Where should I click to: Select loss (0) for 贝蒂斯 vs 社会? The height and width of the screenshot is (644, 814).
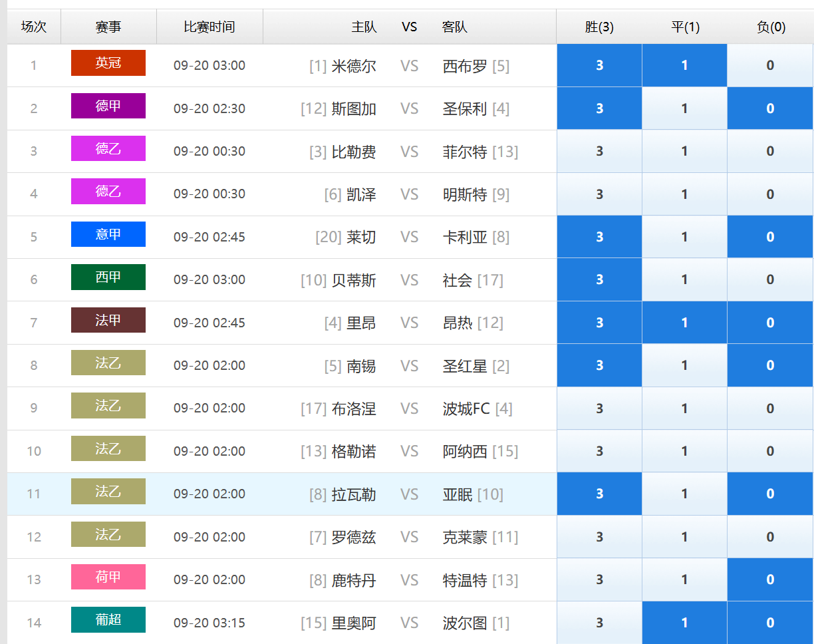(769, 279)
